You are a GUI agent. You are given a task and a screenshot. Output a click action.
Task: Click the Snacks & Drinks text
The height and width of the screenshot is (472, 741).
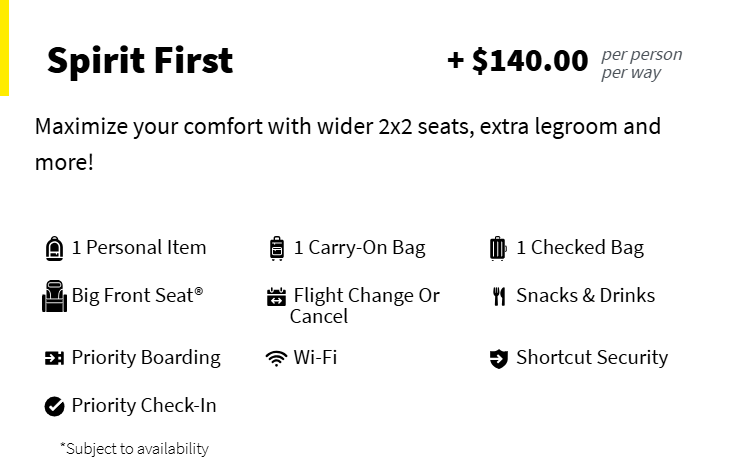pos(586,296)
